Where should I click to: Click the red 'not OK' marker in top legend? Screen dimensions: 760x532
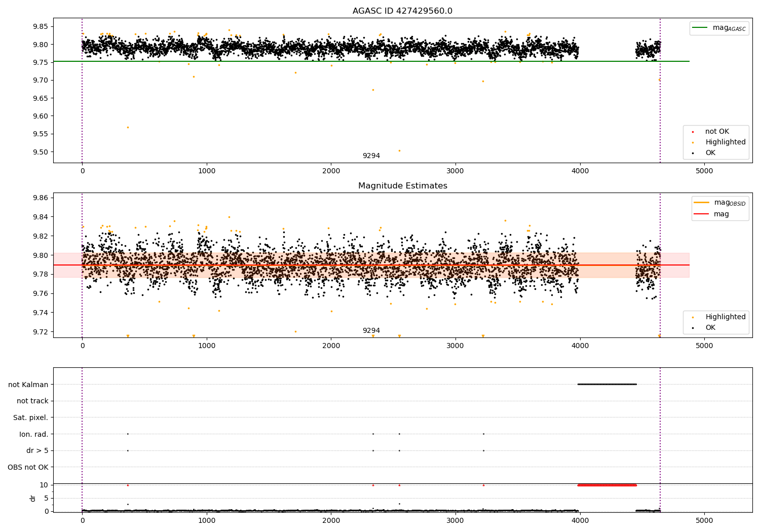click(693, 132)
